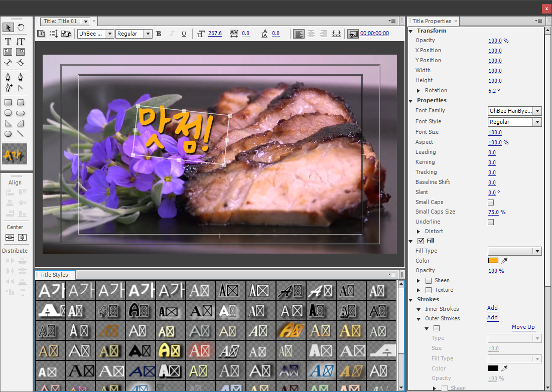
Task: Open the Font Family dropdown in properties
Action: (514, 111)
